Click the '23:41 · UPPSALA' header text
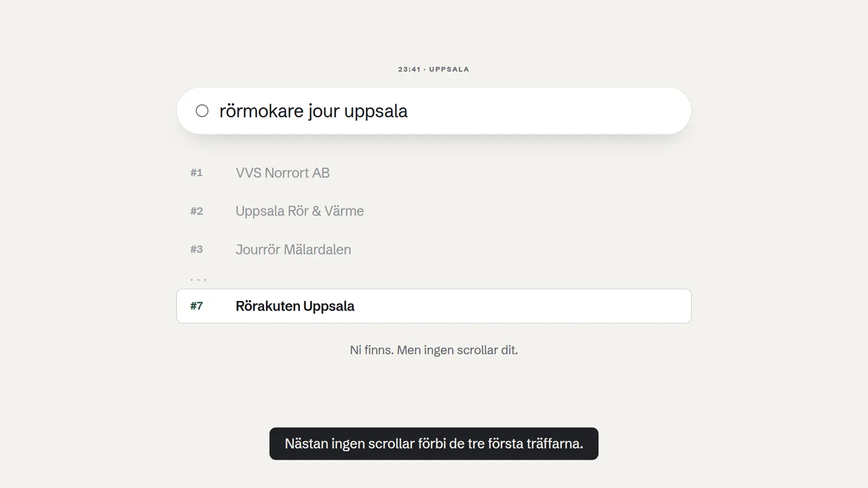The width and height of the screenshot is (868, 488). pyautogui.click(x=433, y=69)
